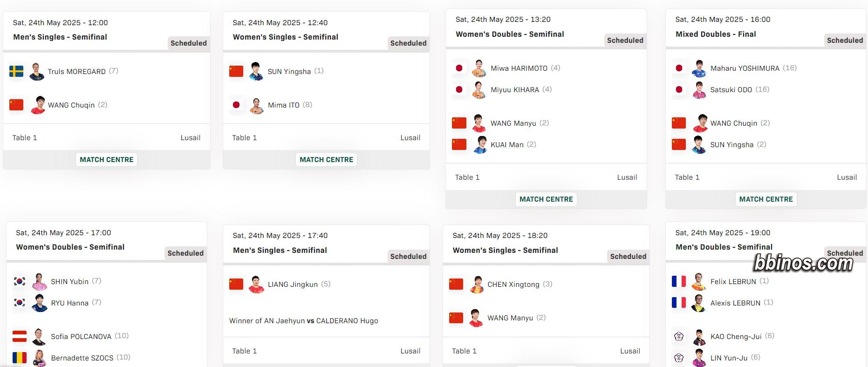Click Miwa HARIMOTO's player photo
Viewport: 868px width, 367px height.
[x=479, y=68]
